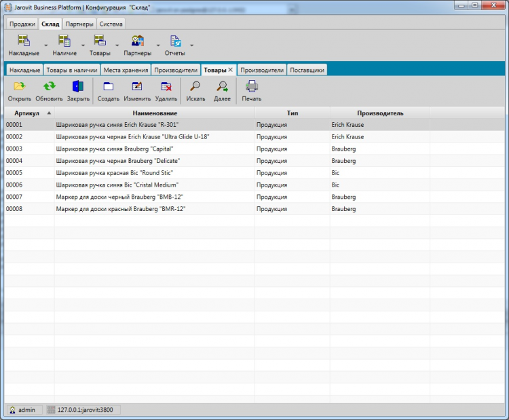
Task: Select row 00005 Bic "Round Stic"
Action: (x=136, y=173)
